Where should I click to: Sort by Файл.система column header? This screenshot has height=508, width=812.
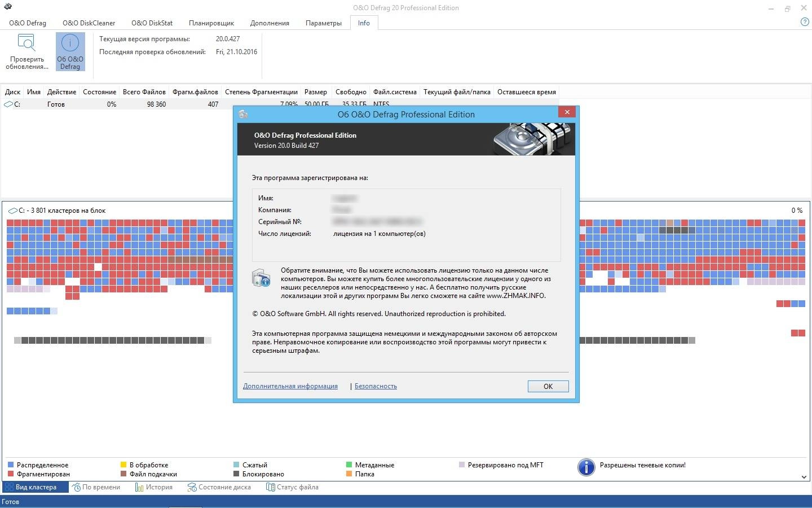pyautogui.click(x=395, y=92)
